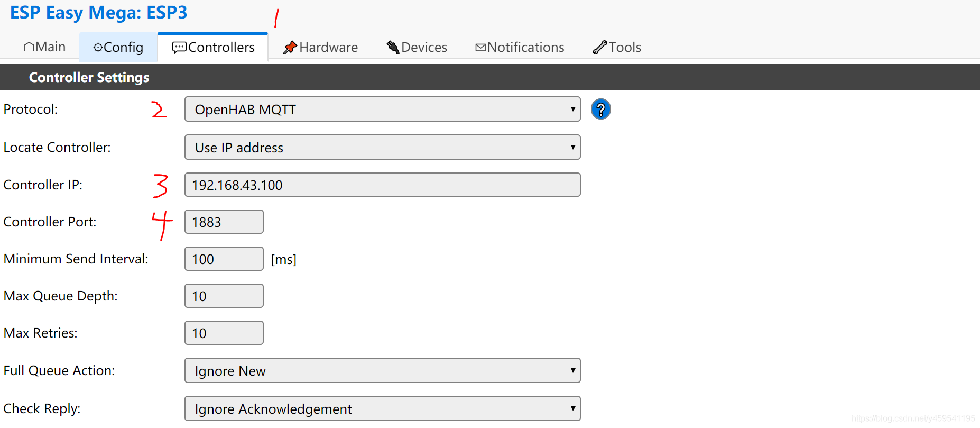Click the Controllers speech bubble icon
This screenshot has height=428, width=980.
pos(179,48)
